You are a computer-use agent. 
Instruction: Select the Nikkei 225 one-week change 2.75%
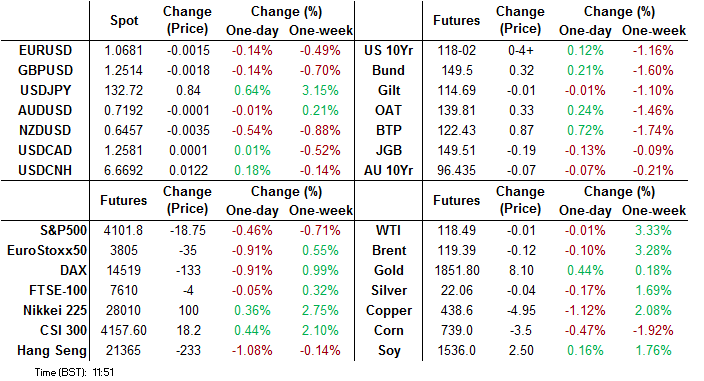pos(320,311)
